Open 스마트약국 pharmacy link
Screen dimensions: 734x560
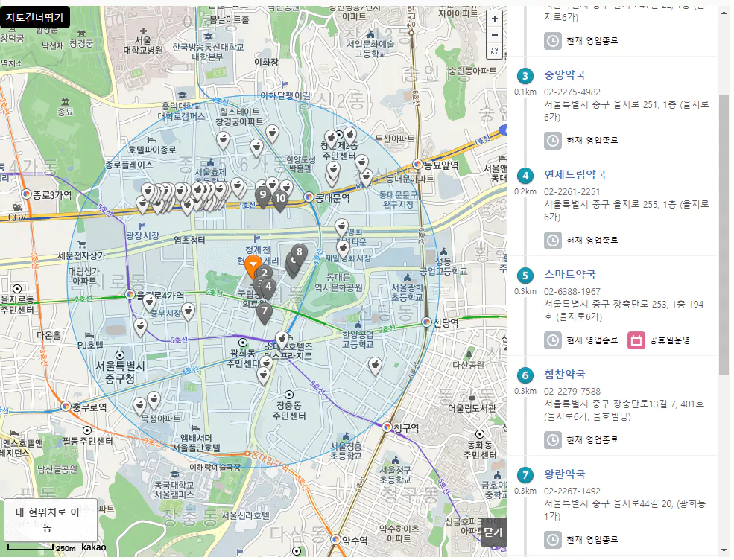click(x=570, y=275)
